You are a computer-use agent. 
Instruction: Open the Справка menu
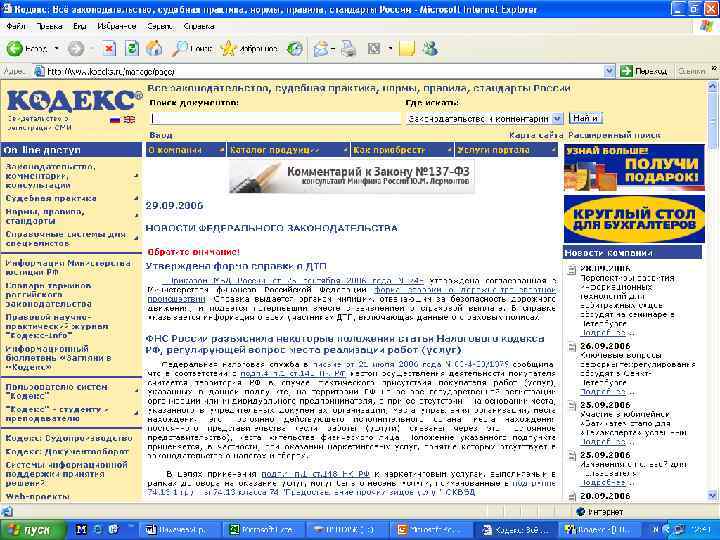coord(199,26)
